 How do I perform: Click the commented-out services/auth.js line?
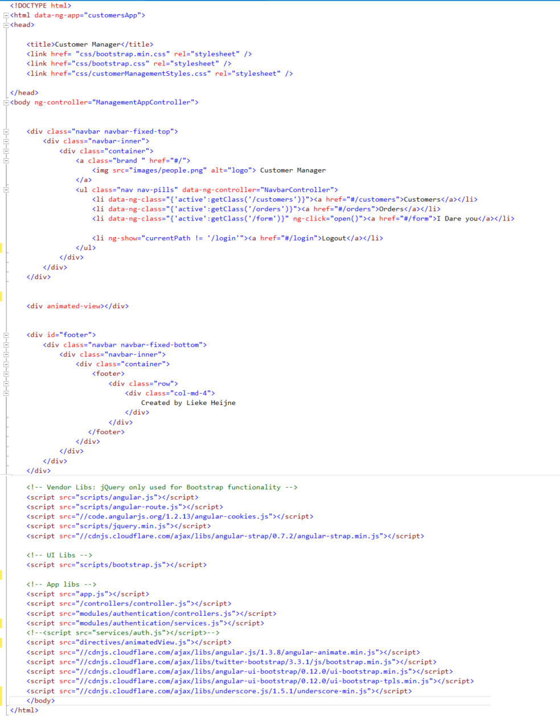coord(122,633)
